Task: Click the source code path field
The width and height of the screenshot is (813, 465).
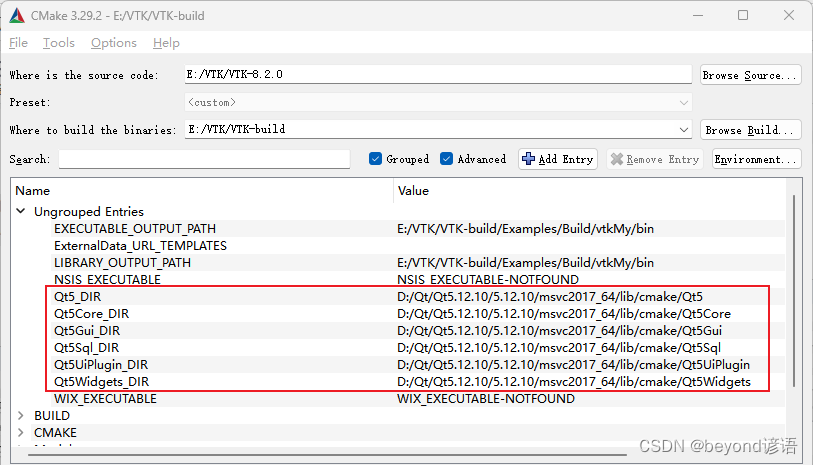Action: coord(438,74)
